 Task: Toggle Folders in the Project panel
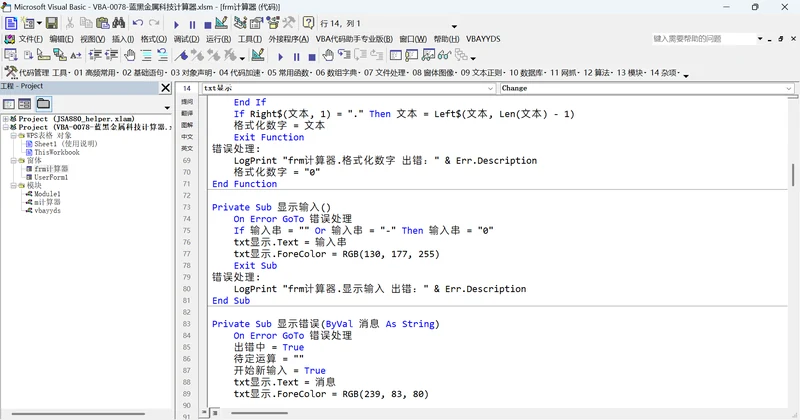(x=43, y=104)
